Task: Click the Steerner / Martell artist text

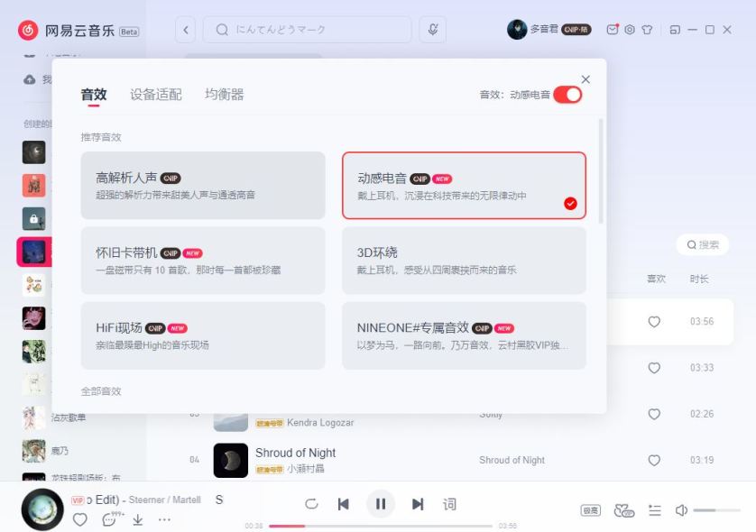Action: pyautogui.click(x=164, y=500)
